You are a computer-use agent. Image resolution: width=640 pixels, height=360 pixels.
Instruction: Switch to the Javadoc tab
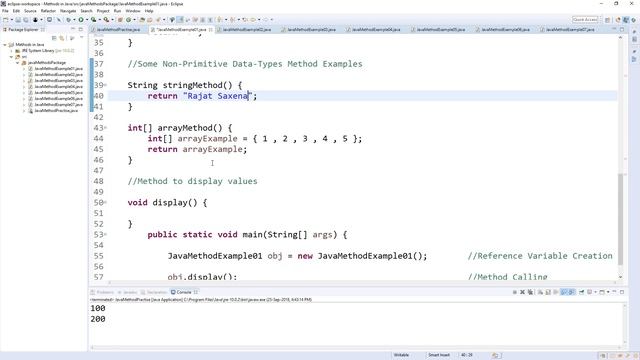tap(127, 292)
